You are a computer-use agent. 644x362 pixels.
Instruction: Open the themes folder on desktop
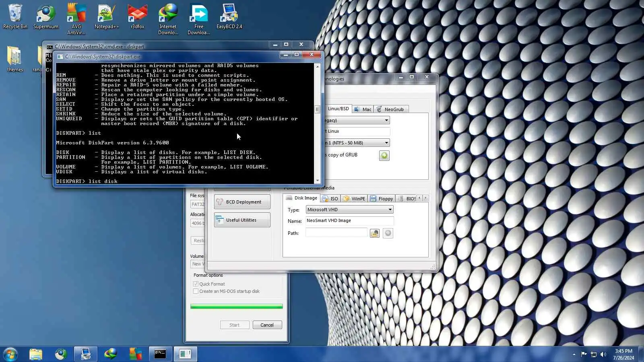15,59
